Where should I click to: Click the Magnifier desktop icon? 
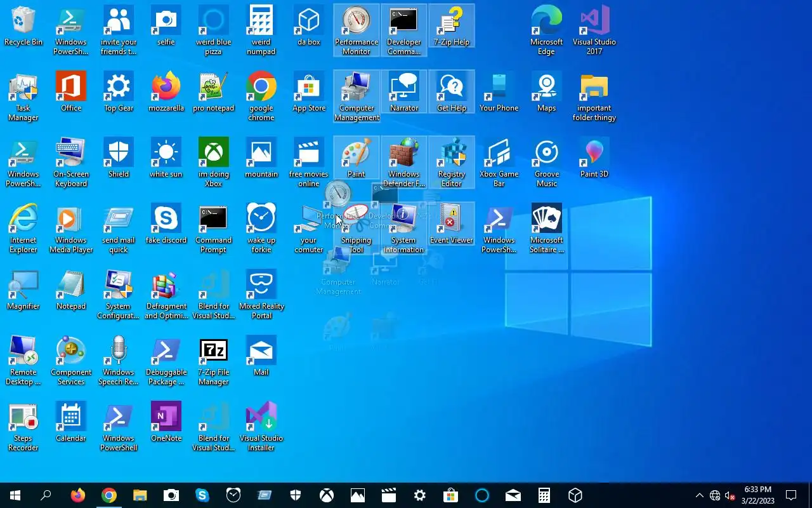(23, 291)
